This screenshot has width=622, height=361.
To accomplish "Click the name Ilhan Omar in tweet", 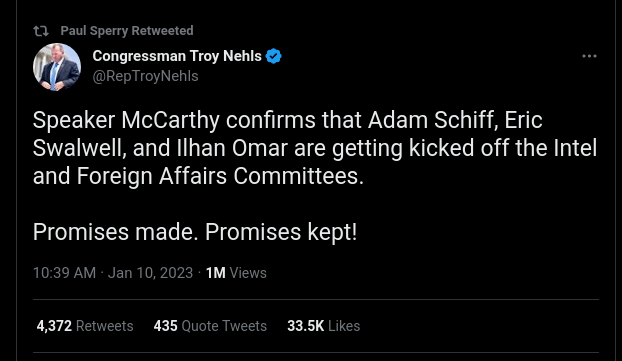I will pyautogui.click(x=232, y=148).
